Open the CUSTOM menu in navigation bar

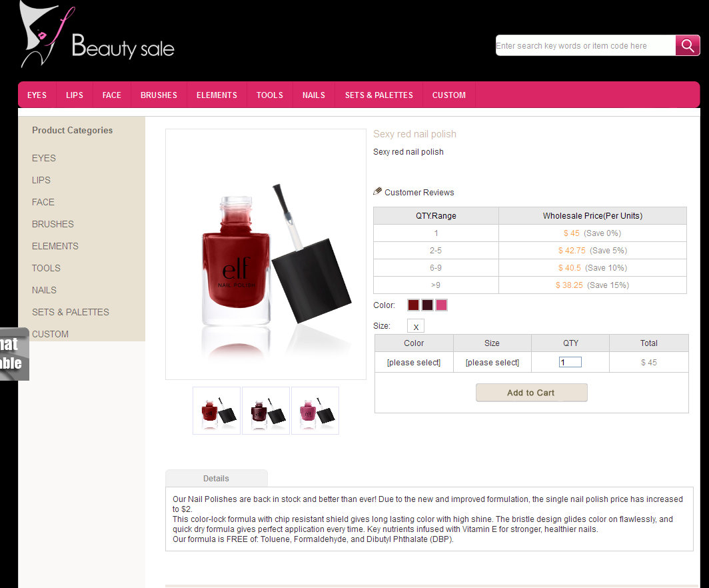(449, 95)
